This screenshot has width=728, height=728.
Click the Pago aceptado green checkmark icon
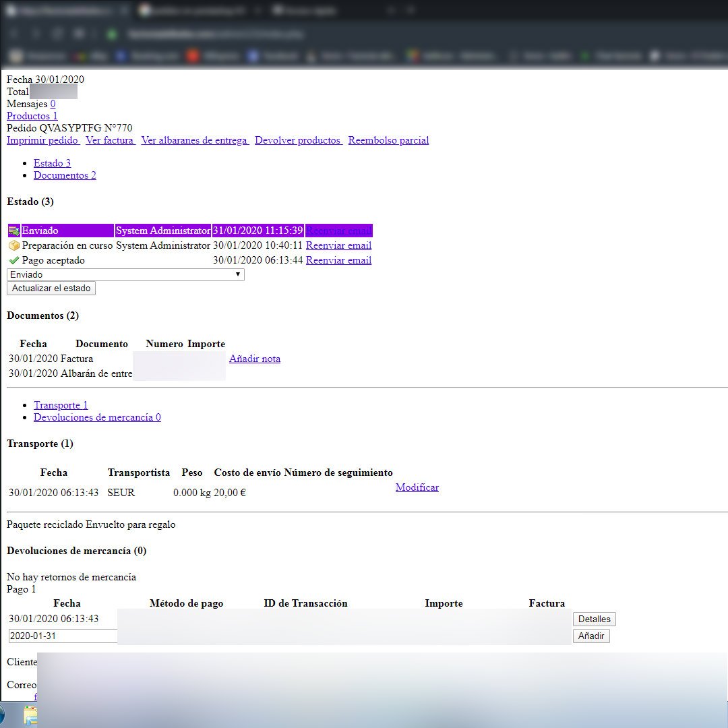coord(14,260)
